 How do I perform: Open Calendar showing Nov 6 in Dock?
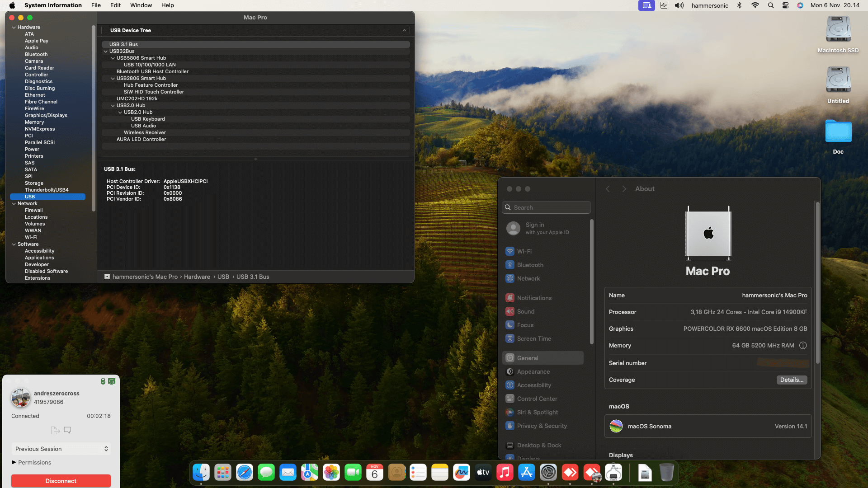375,473
